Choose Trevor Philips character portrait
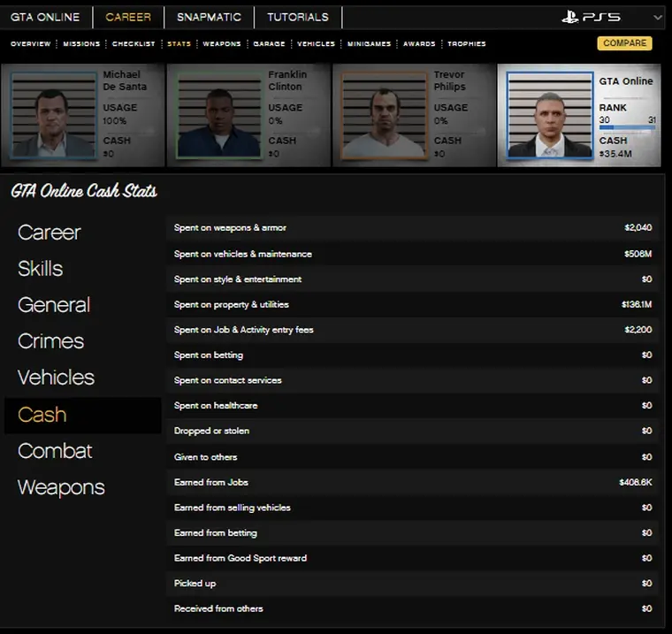Screen dimensions: 672x634 [x=383, y=115]
